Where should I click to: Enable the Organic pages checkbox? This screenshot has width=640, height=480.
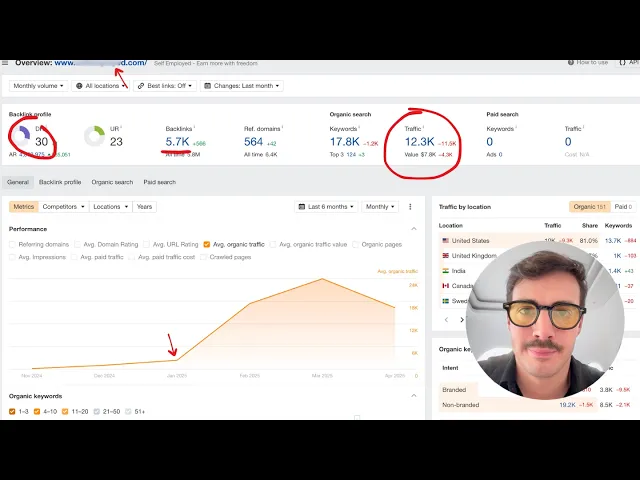pyautogui.click(x=356, y=244)
